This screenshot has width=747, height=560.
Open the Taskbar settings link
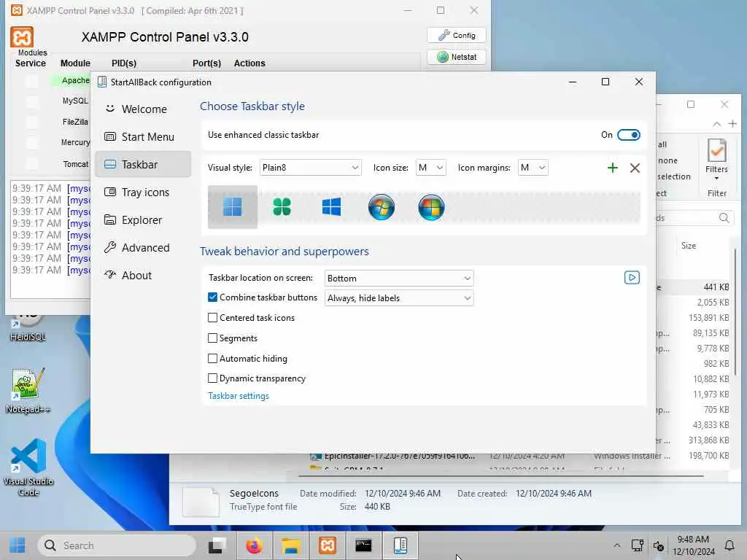[x=239, y=396]
